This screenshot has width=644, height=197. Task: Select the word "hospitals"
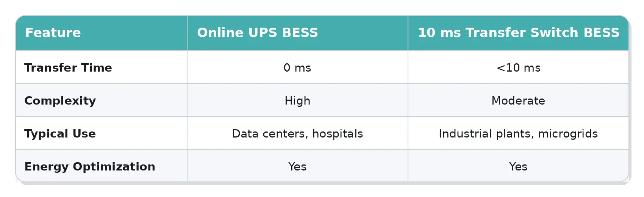(338, 134)
